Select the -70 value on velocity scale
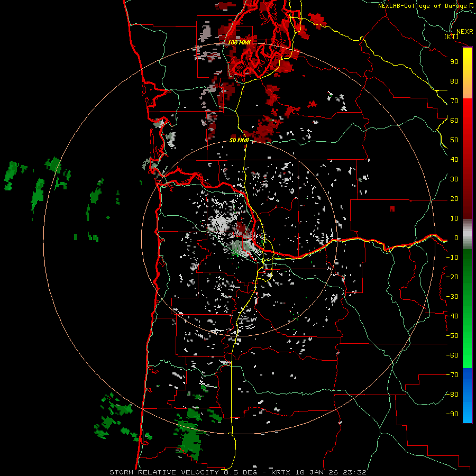Image resolution: width=476 pixels, height=476 pixels. 452,375
